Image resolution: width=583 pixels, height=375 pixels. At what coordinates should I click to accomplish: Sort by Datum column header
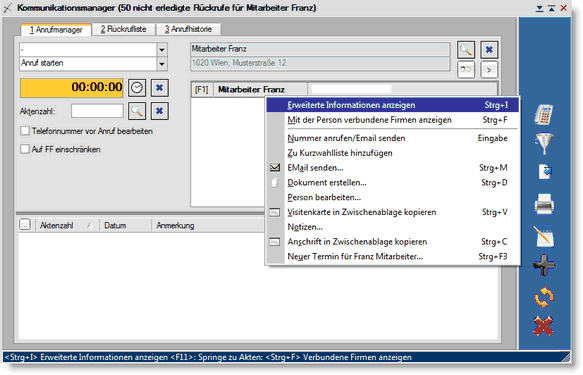(x=125, y=225)
